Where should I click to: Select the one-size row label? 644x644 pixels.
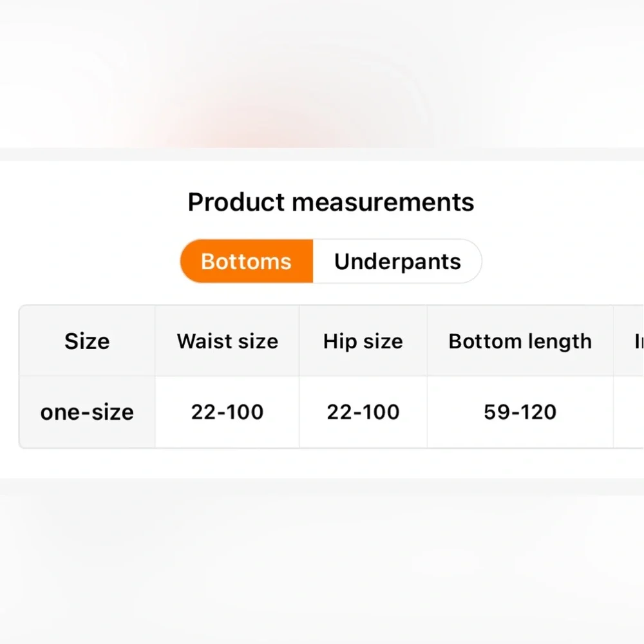[87, 412]
